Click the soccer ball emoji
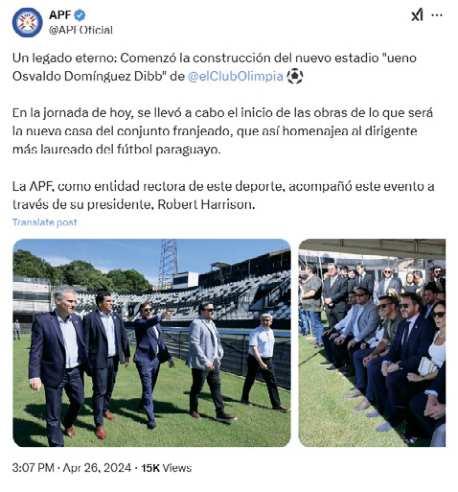Image resolution: width=458 pixels, height=492 pixels. coord(295,76)
